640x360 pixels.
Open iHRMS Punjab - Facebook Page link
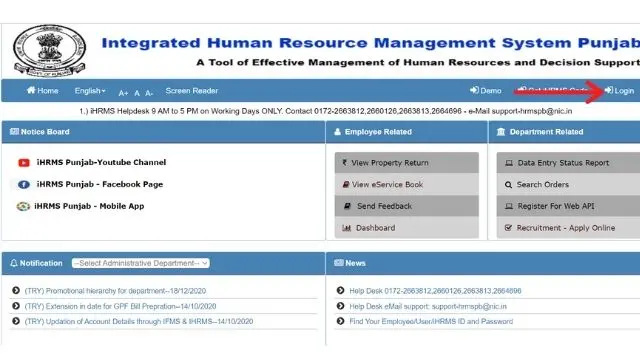100,184
